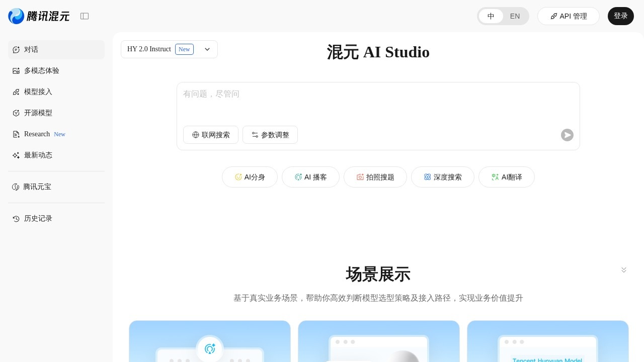
Task: Enable 联网搜索 web search
Action: [x=211, y=135]
